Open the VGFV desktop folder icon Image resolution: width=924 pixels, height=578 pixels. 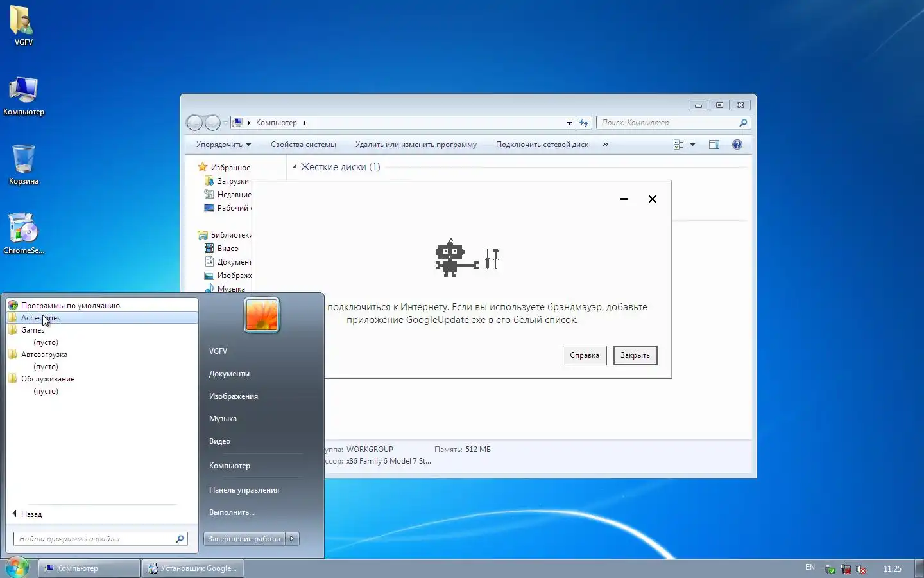click(23, 26)
